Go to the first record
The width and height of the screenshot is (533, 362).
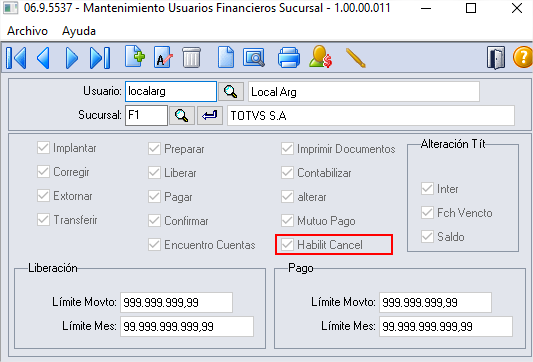tap(16, 58)
